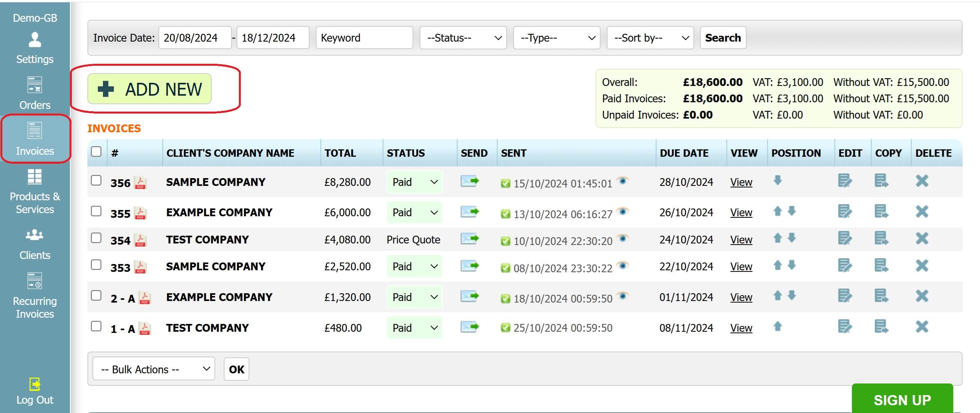
Task: Open the --Status-- filter dropdown
Action: tap(463, 37)
